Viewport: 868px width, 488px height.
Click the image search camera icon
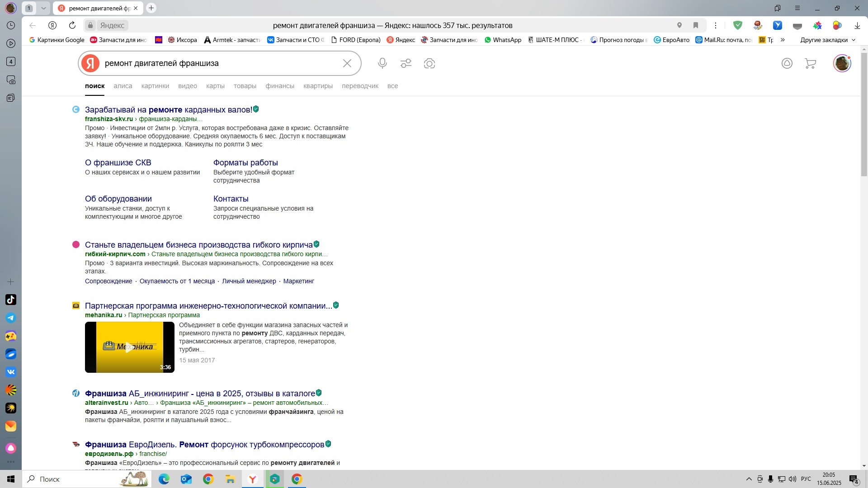pos(429,63)
